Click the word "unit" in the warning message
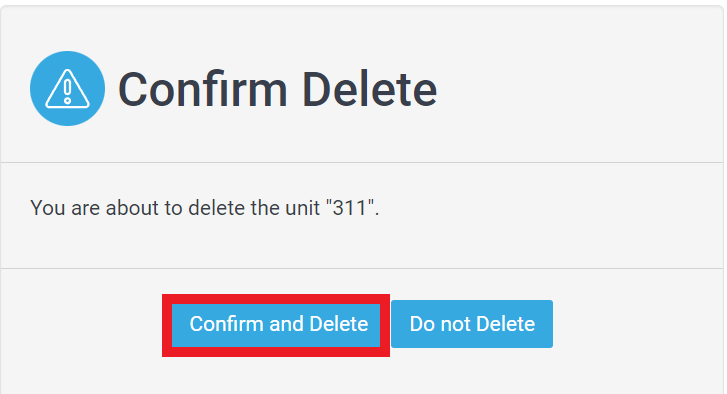Image resolution: width=727 pixels, height=394 pixels. point(302,208)
